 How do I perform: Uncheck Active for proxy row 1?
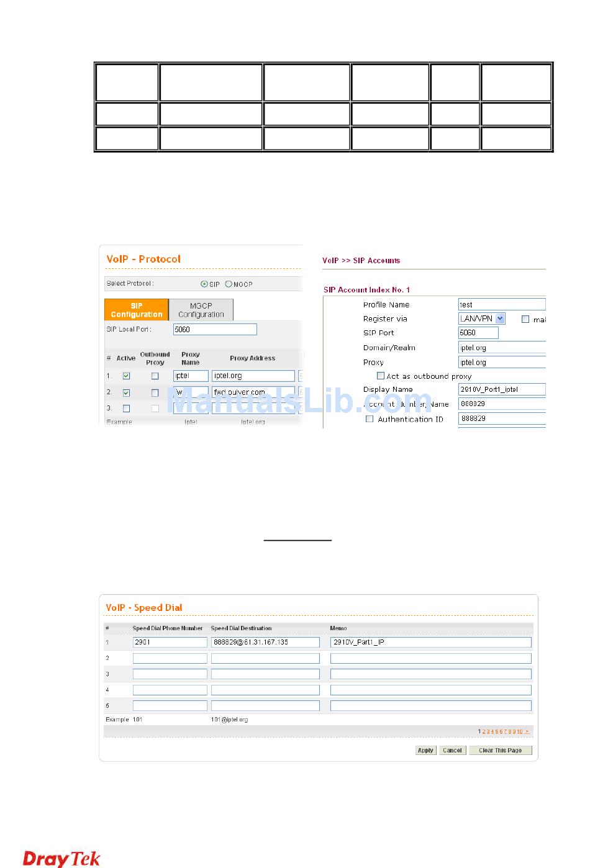click(x=127, y=376)
